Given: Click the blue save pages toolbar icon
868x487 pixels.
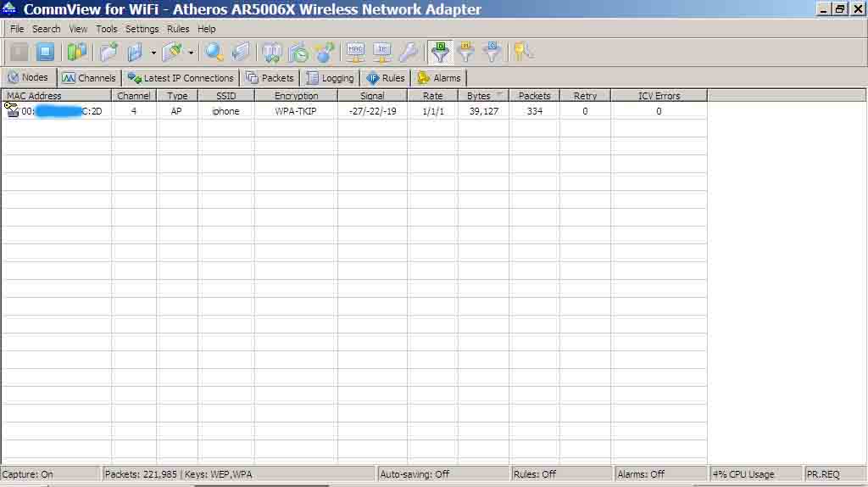Looking at the screenshot, I should point(135,52).
